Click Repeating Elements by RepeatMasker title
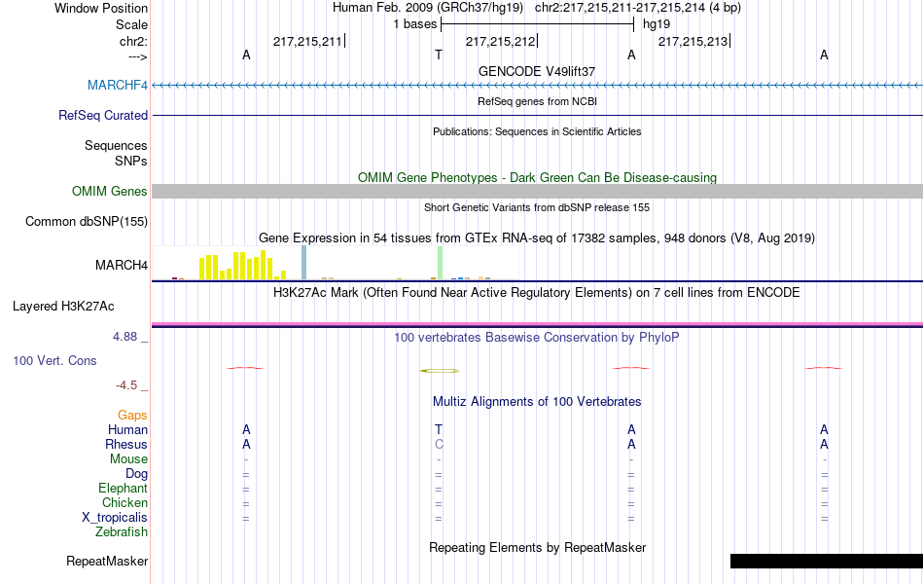This screenshot has height=584, width=924. 537,547
